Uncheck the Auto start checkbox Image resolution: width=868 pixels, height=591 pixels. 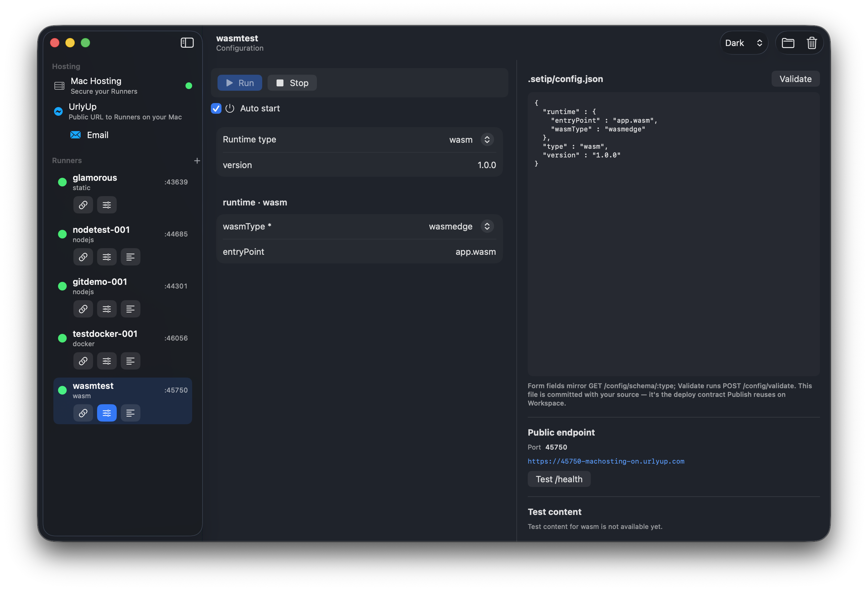216,108
